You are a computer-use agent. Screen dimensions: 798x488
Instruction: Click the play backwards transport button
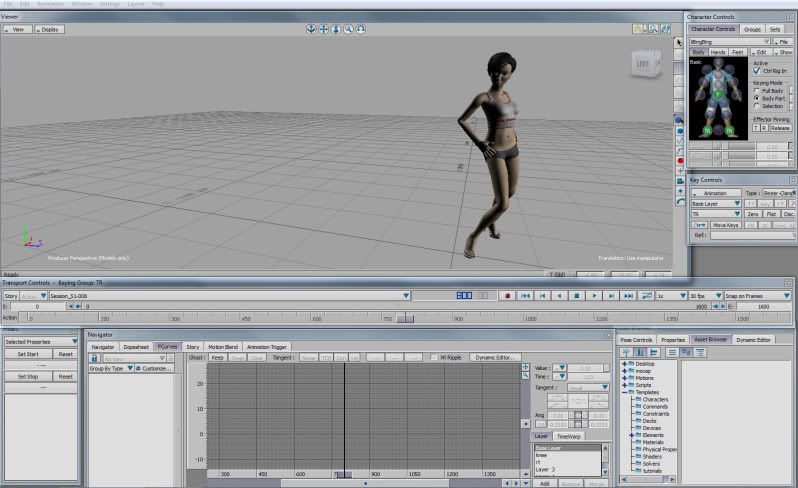(560, 296)
